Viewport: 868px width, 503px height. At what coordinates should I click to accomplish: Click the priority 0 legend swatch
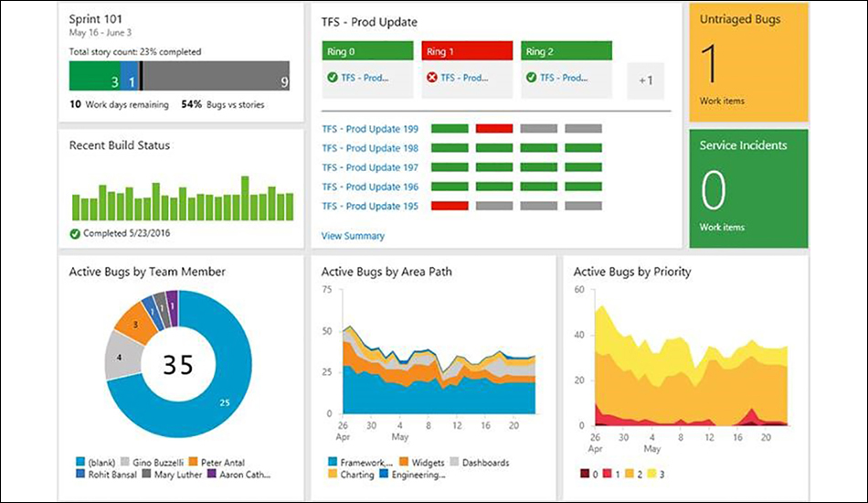point(585,475)
